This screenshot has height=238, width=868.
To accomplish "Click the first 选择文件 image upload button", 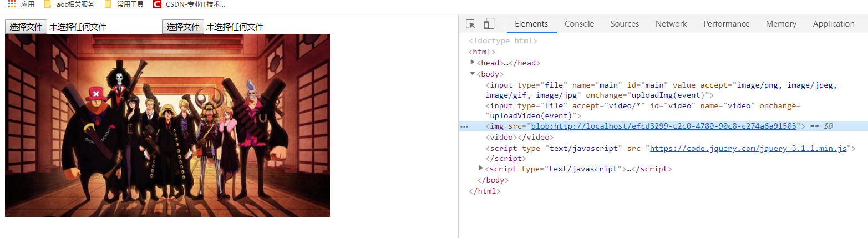I will [x=26, y=27].
